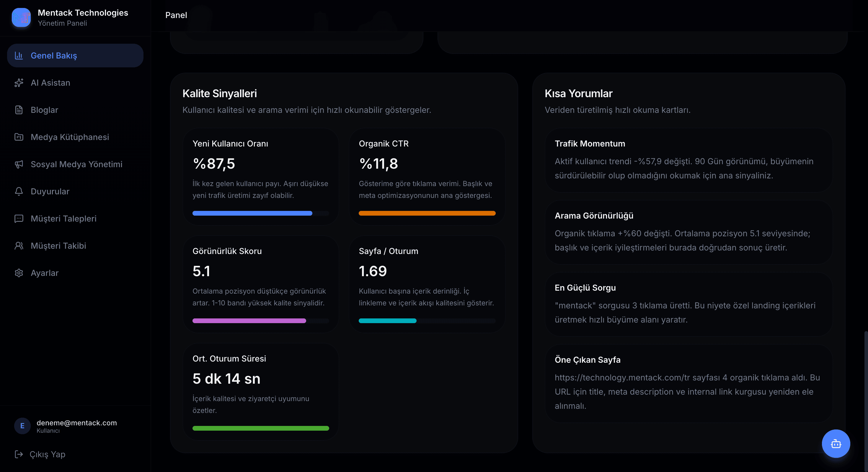Open the Arama Görünürlüğü card
The image size is (868, 472).
(x=689, y=233)
